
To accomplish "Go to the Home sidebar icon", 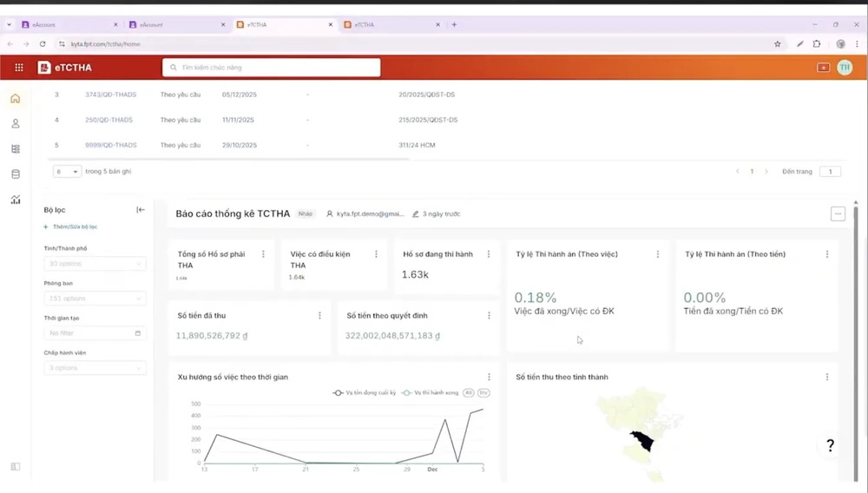I will [x=15, y=99].
